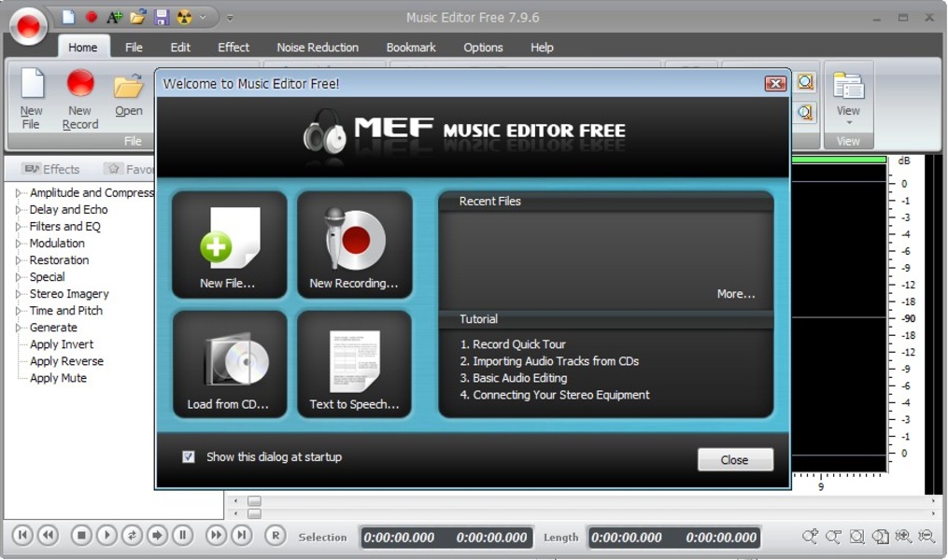Select Apply Invert in effects tree
Screen dimensions: 948x560
62,344
